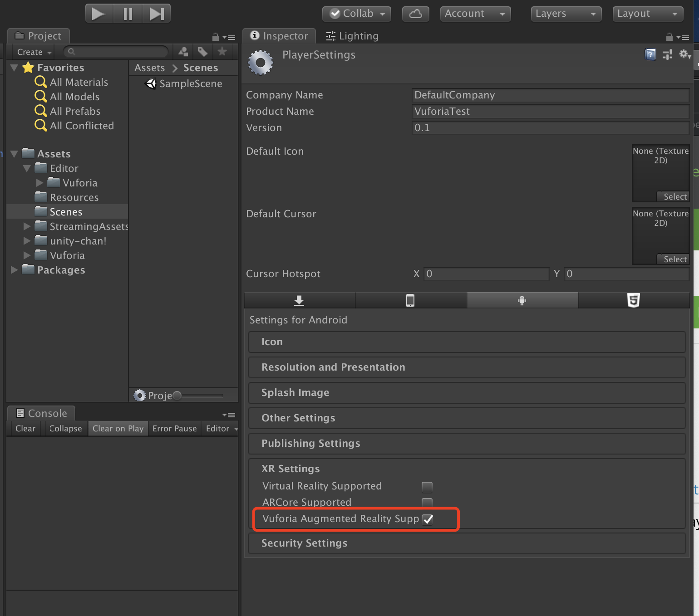The image size is (699, 616).
Task: Select All Materials search filter
Action: click(x=79, y=82)
